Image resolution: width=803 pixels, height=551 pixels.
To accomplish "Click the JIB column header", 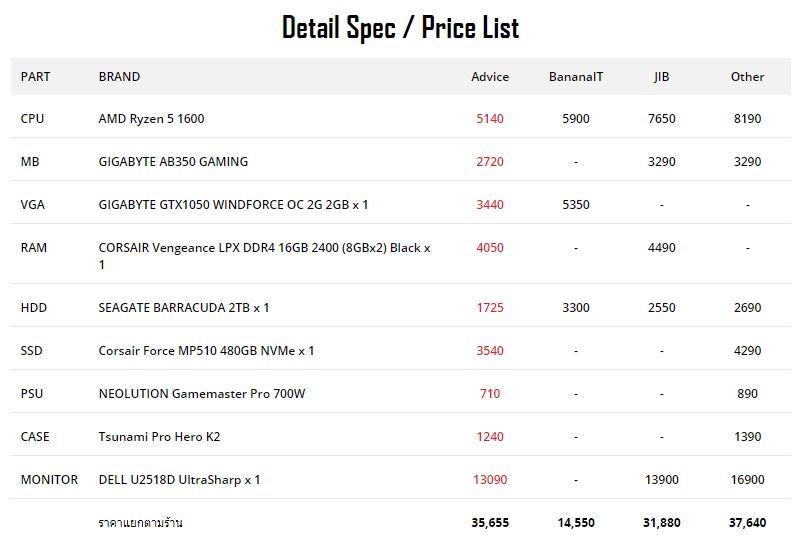I will coord(661,77).
